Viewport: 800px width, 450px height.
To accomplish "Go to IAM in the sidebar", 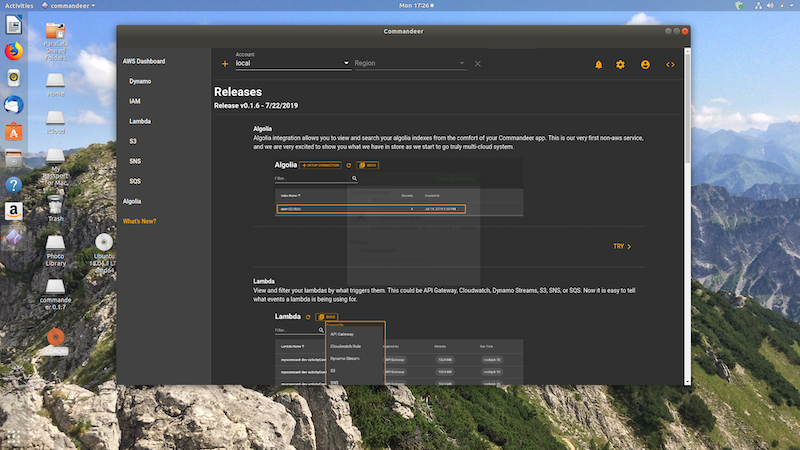I will point(135,101).
